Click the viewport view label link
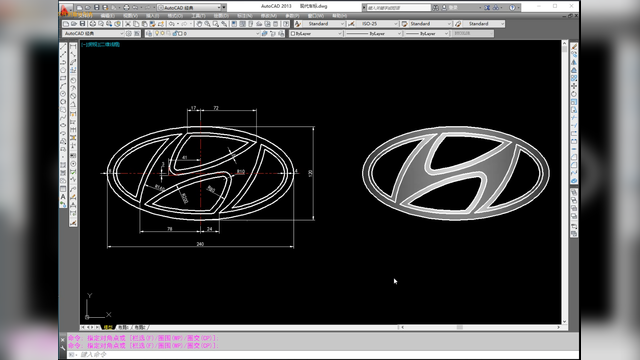Screen dimensions: 640x360 (100, 44)
